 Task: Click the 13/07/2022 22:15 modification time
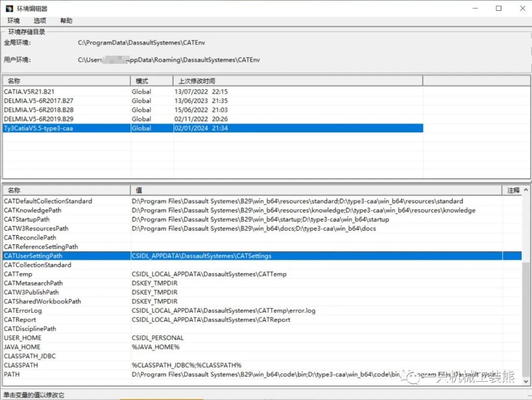pos(201,92)
